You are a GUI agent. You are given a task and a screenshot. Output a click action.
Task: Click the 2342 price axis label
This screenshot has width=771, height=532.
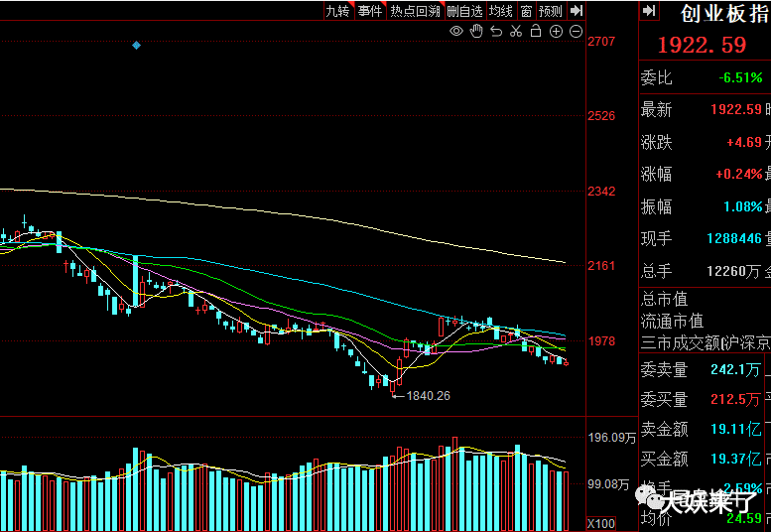point(601,192)
